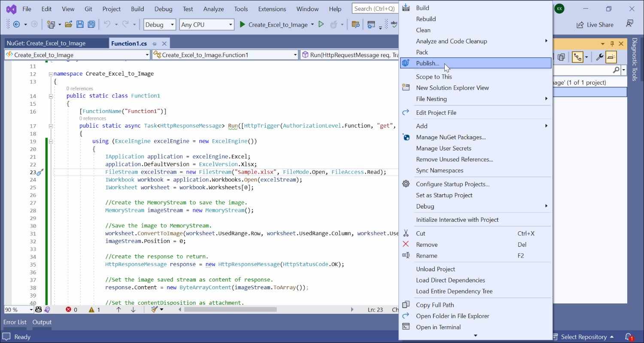This screenshot has height=343, width=644.
Task: Close the Function1.cs tab
Action: pos(164,43)
